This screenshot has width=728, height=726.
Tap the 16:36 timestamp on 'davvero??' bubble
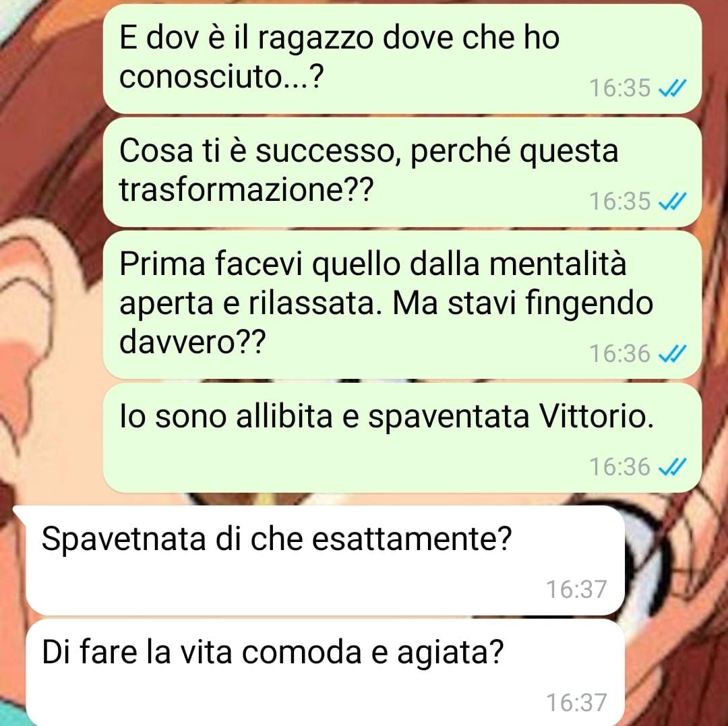(620, 354)
